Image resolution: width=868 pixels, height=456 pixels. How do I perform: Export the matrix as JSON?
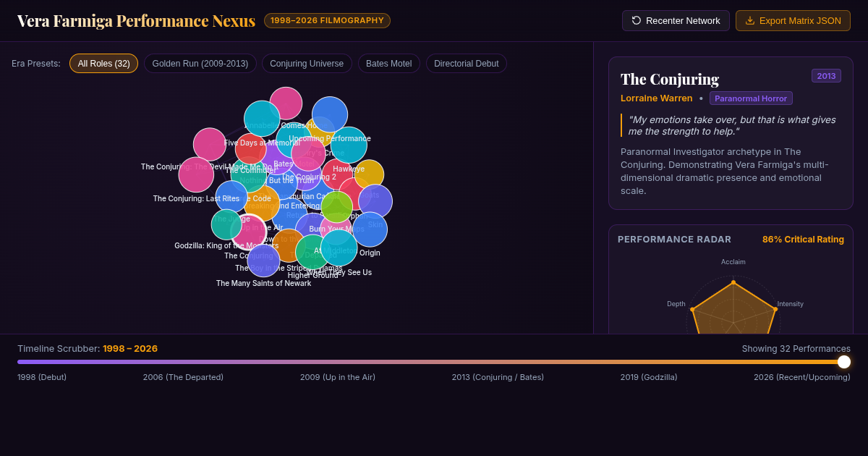tap(793, 20)
